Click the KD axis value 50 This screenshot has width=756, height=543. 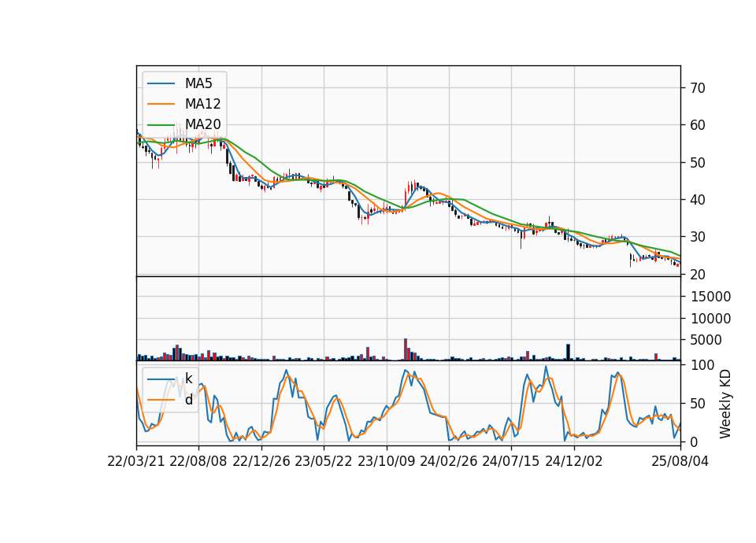(698, 403)
